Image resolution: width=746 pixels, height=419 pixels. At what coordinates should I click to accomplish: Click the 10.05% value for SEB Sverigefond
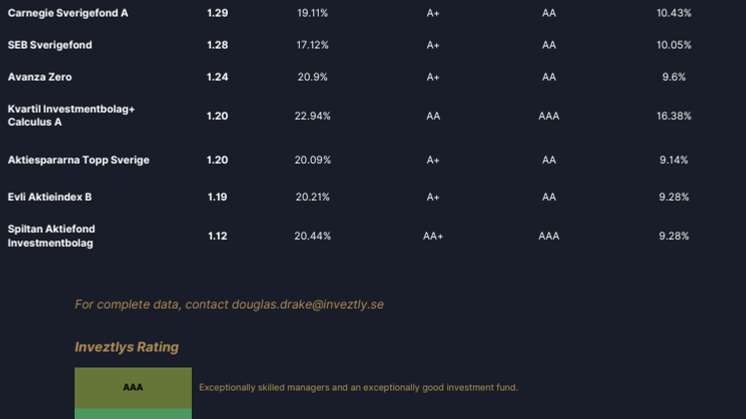pos(674,45)
